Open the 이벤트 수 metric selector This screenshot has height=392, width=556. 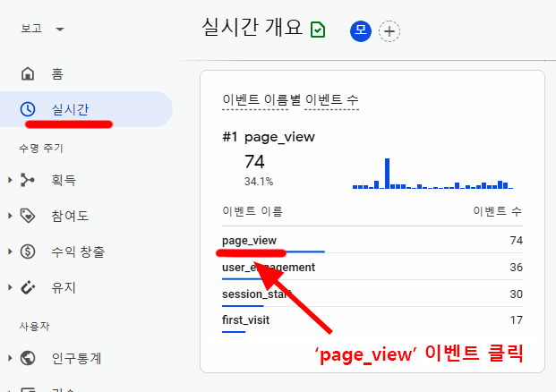coord(331,100)
